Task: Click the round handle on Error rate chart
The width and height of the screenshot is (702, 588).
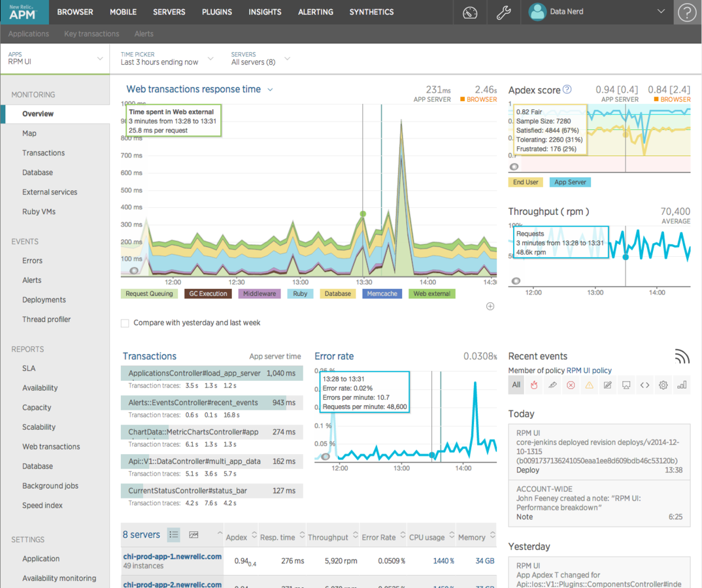Action: pyautogui.click(x=326, y=457)
